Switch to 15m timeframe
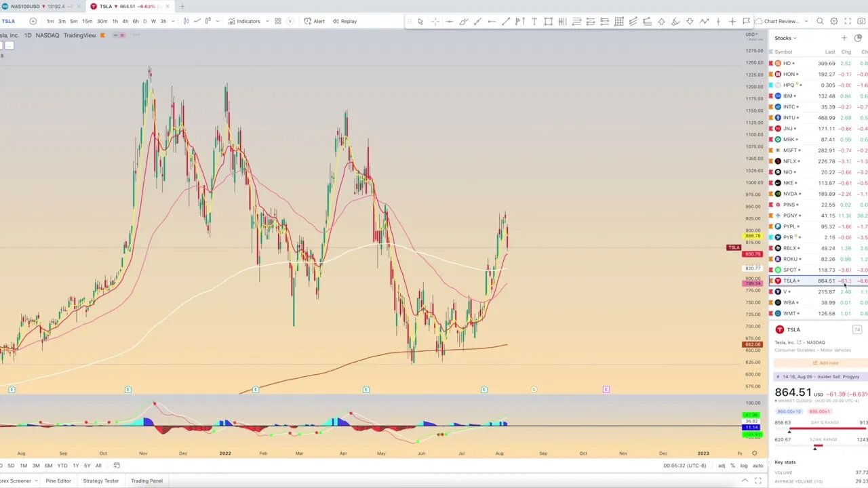Image resolution: width=868 pixels, height=488 pixels. [87, 21]
